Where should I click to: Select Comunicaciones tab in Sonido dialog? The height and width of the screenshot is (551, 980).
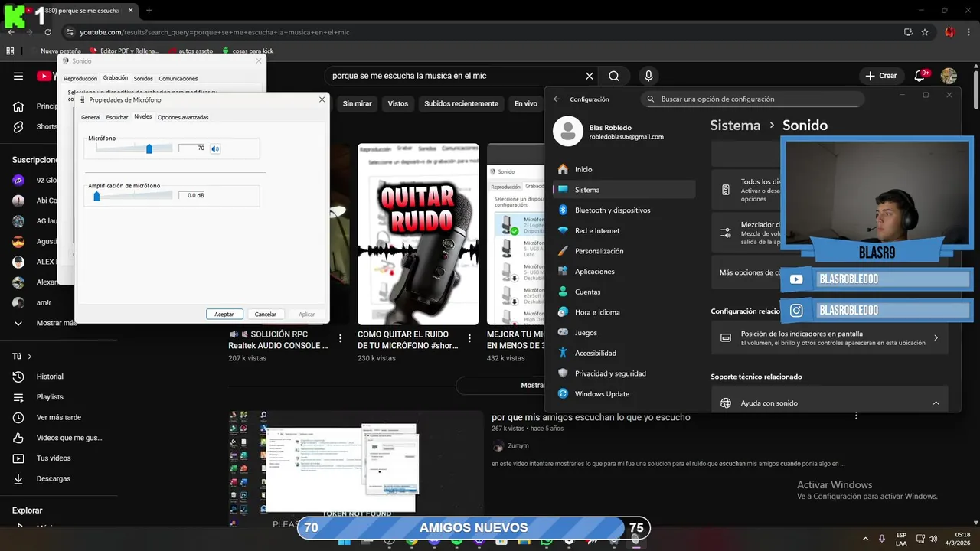[178, 78]
